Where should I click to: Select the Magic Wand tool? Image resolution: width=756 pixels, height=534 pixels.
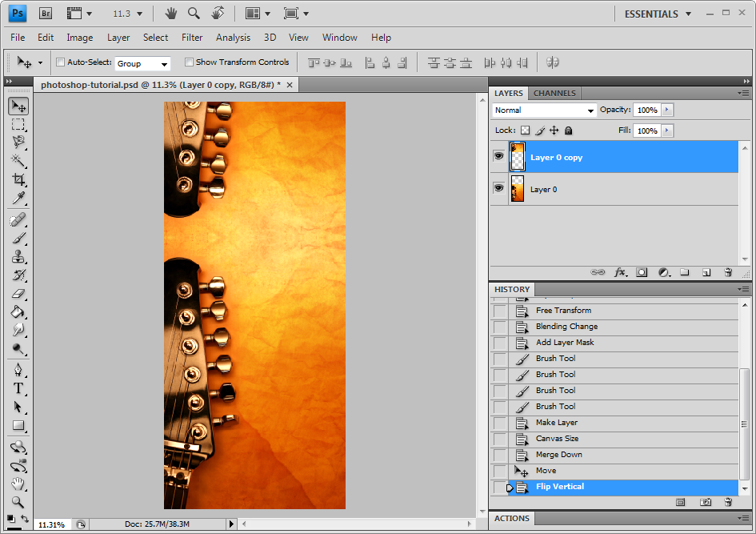[x=18, y=161]
